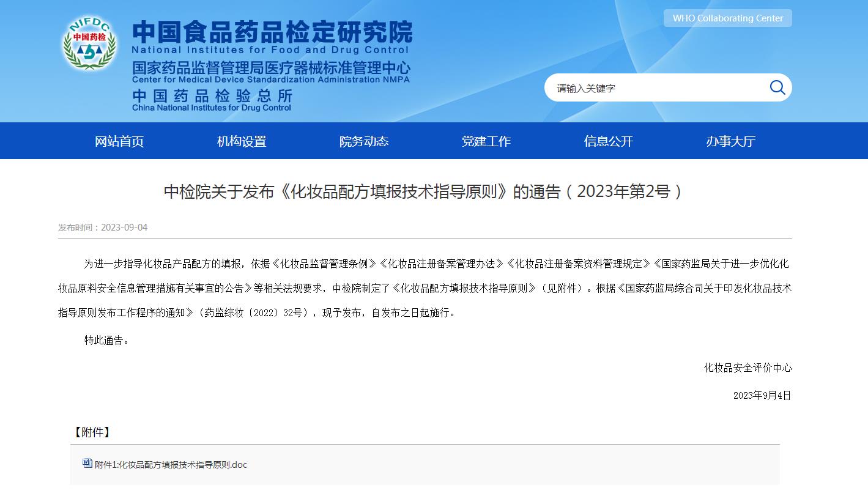Click the announcement title 中检院关于发布

(x=424, y=191)
